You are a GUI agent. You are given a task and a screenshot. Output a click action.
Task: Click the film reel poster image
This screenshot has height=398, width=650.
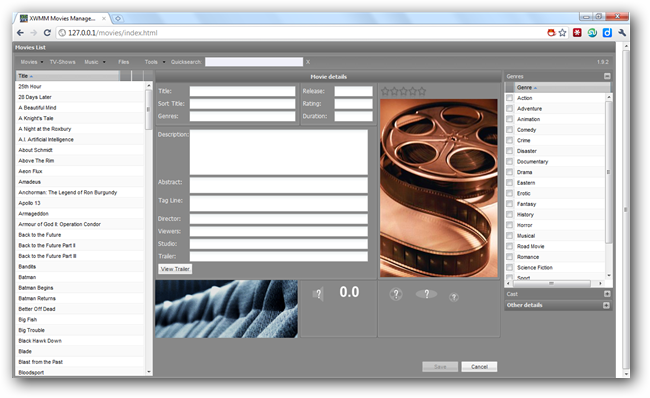click(439, 188)
